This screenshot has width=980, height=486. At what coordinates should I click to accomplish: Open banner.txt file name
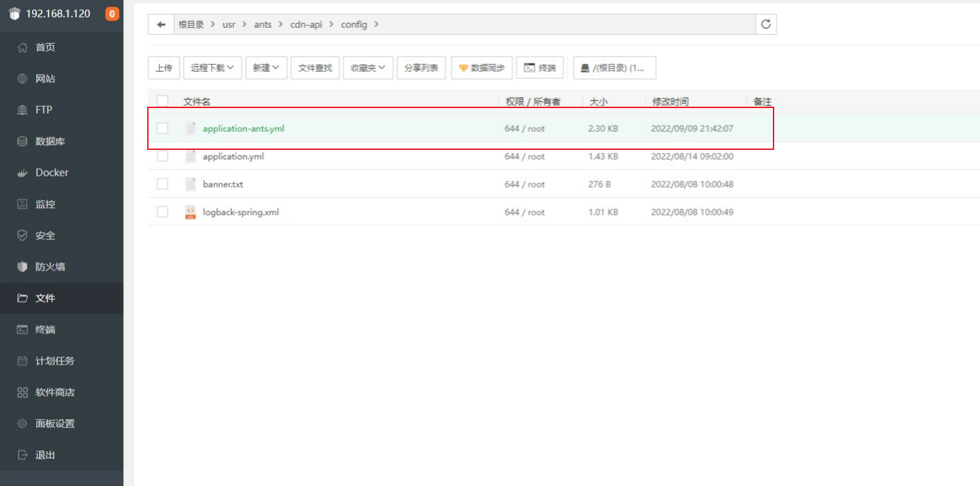point(223,184)
